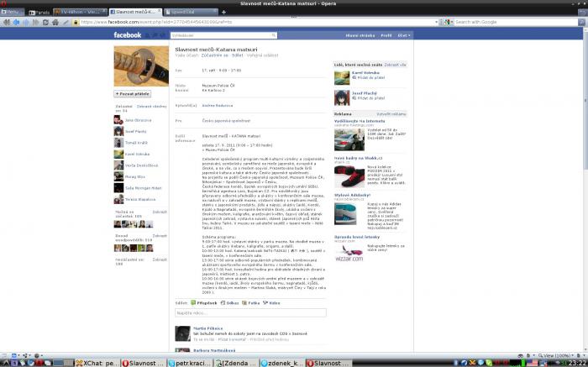Screen dimensions: 588x367
Task: Open Vydělávejte na internetu ad
Action: 360,121
